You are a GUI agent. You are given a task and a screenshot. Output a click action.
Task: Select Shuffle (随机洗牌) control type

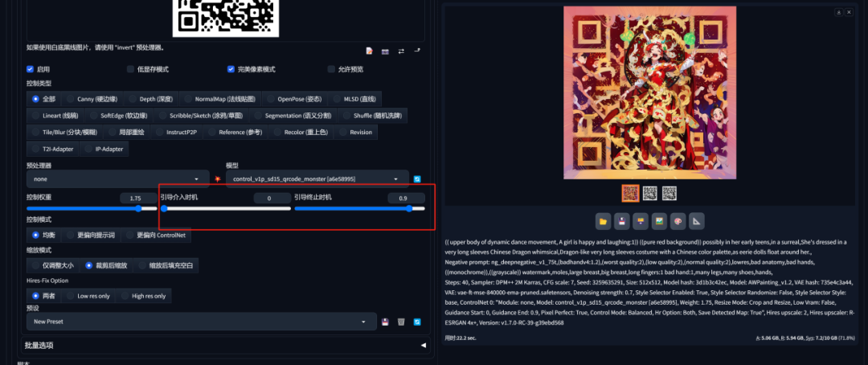click(373, 116)
